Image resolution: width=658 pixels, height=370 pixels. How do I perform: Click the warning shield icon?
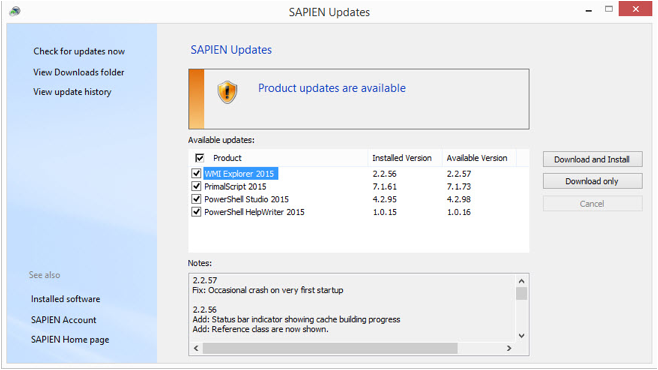pyautogui.click(x=227, y=92)
